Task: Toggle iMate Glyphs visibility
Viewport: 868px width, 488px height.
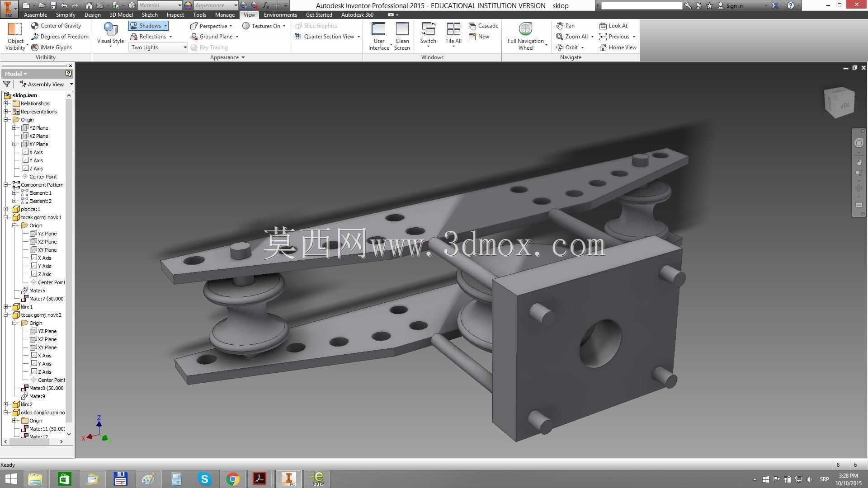Action: coord(52,47)
